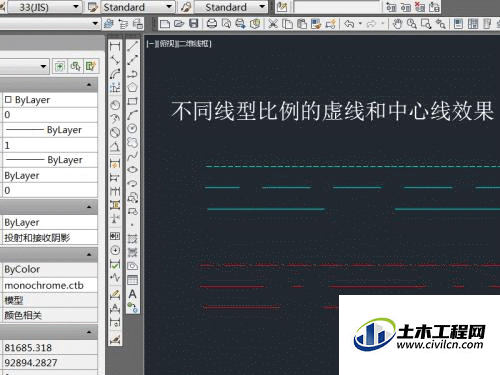The width and height of the screenshot is (500, 375).
Task: Click the 81685.318 value field
Action: pos(50,348)
